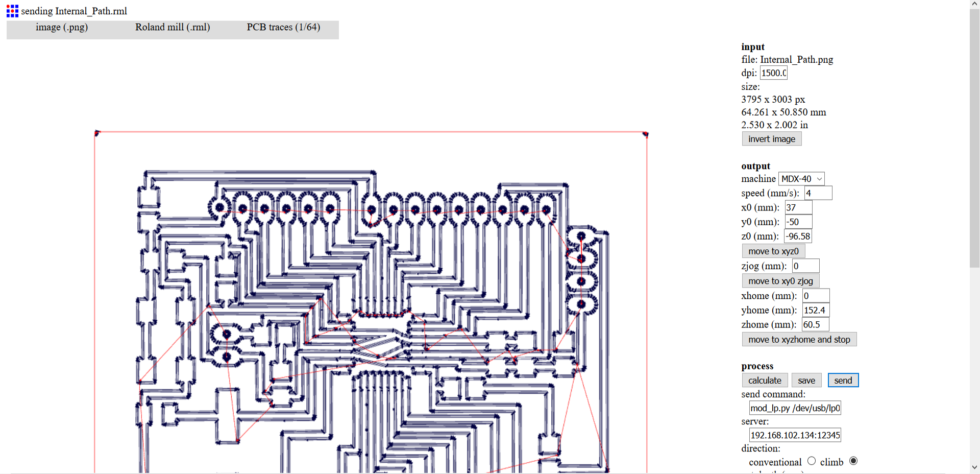Click the scrollbar up arrow

point(974,4)
